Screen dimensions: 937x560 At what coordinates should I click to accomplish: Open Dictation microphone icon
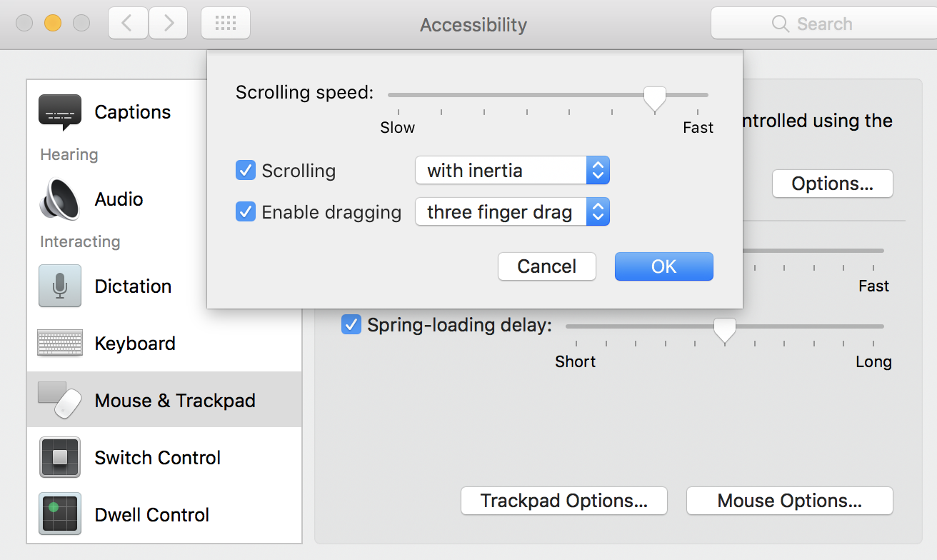tap(60, 286)
